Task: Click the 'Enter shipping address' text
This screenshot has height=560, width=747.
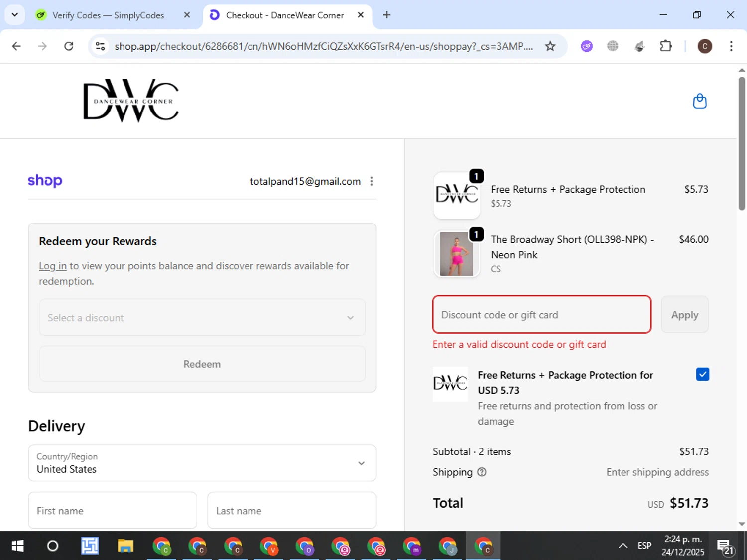Action: pos(657,472)
